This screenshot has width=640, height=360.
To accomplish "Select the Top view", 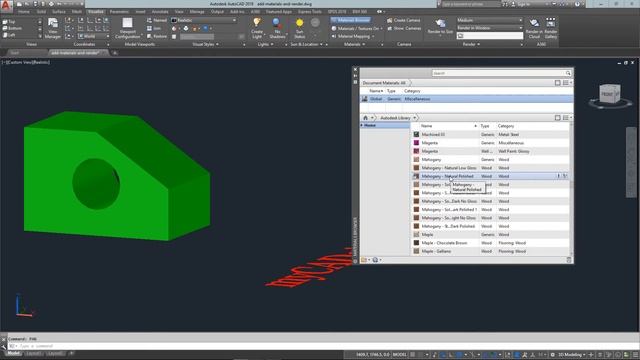I will (x=9, y=22).
